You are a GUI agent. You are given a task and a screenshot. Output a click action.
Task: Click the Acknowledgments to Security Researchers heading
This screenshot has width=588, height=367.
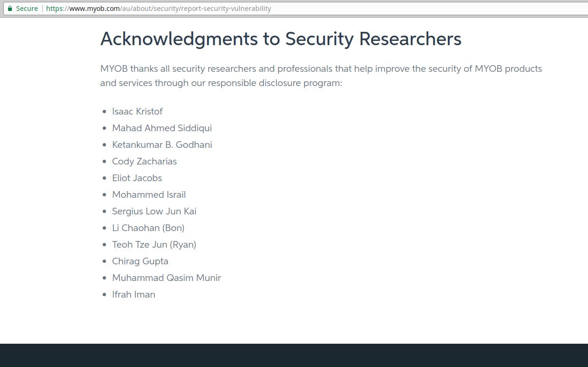pyautogui.click(x=281, y=39)
